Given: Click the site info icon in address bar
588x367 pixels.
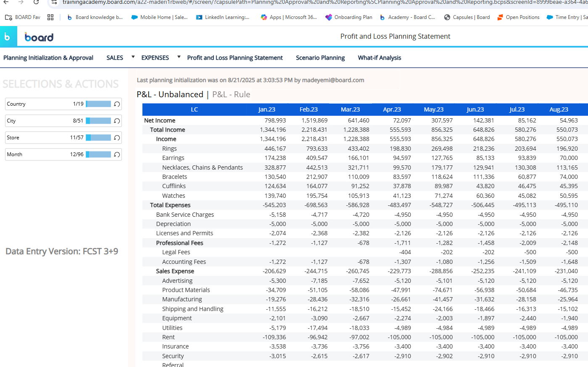Looking at the screenshot, I should click(x=54, y=2).
